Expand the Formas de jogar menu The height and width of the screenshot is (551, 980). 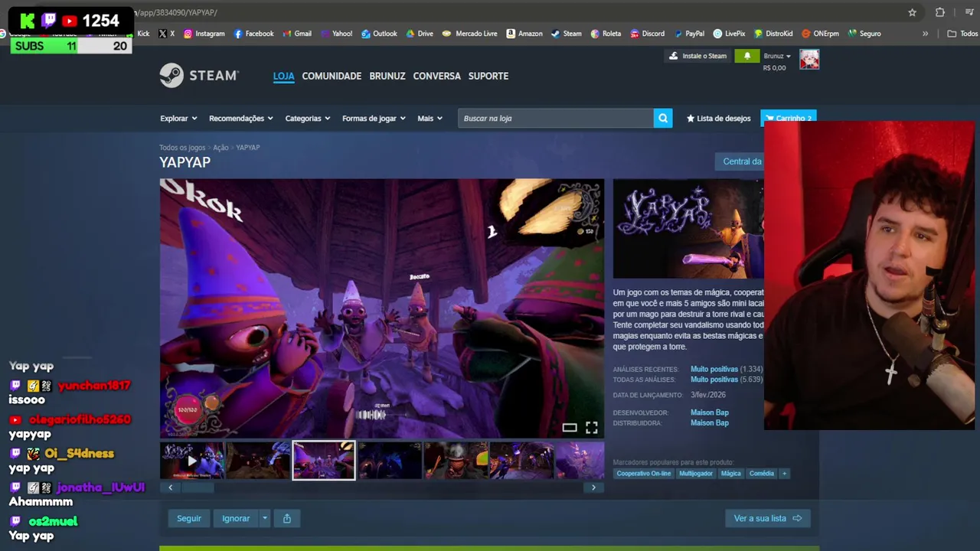[x=374, y=118]
